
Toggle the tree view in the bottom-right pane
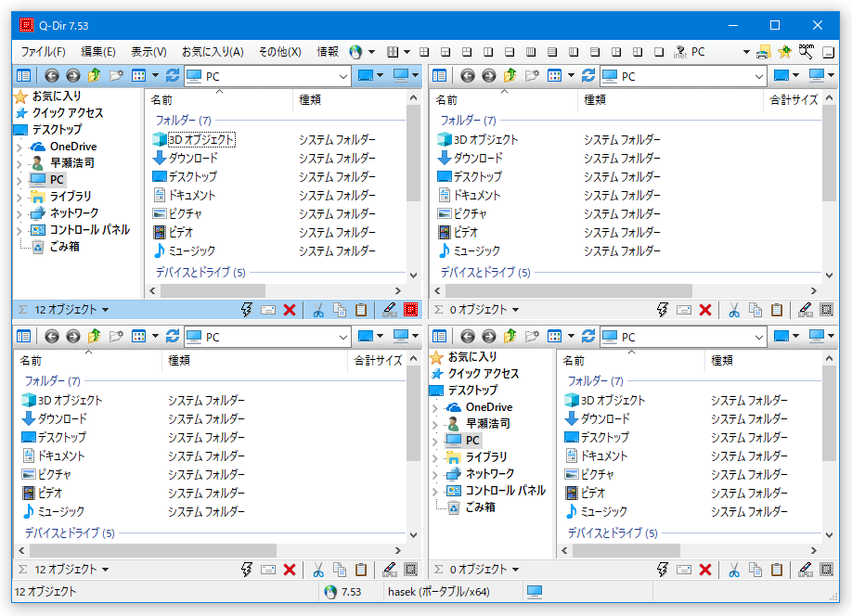[x=439, y=336]
